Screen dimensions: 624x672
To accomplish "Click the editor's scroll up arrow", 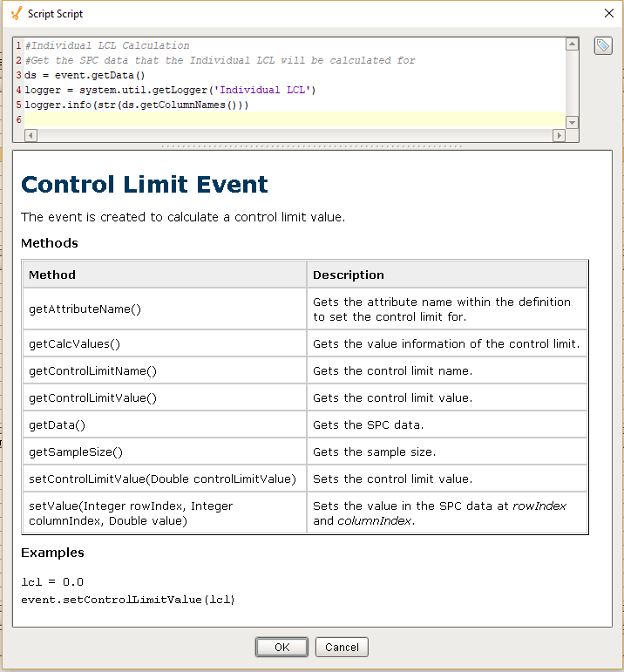I will (572, 44).
